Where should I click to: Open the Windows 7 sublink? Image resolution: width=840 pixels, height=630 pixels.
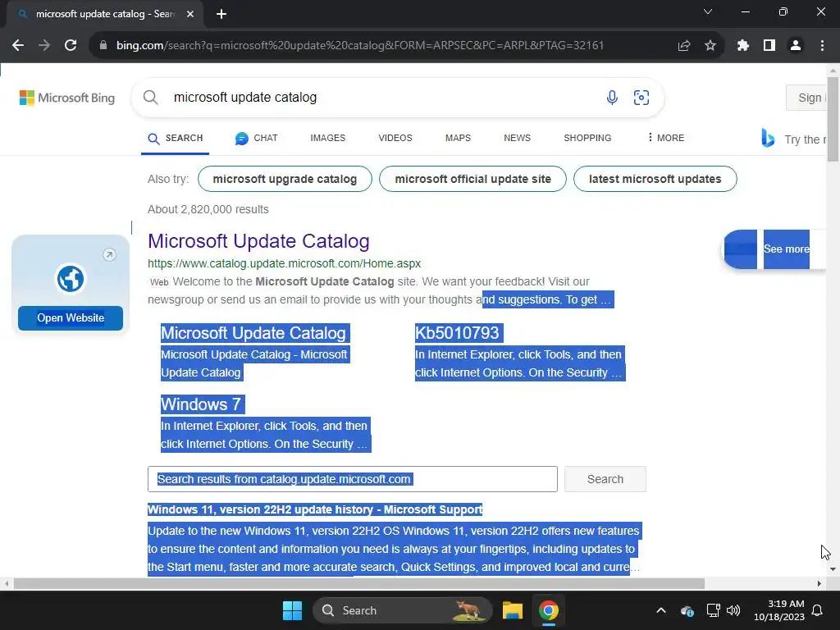201,404
